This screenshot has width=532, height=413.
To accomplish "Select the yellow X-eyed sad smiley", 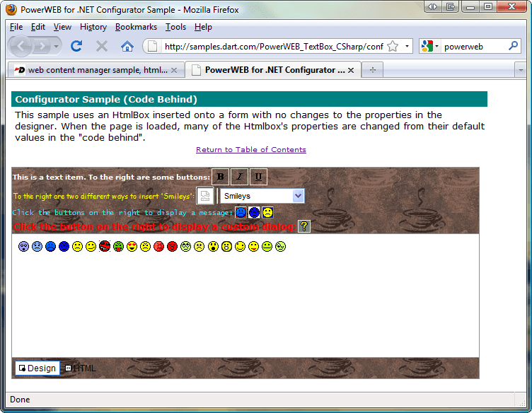I will pyautogui.click(x=199, y=247).
